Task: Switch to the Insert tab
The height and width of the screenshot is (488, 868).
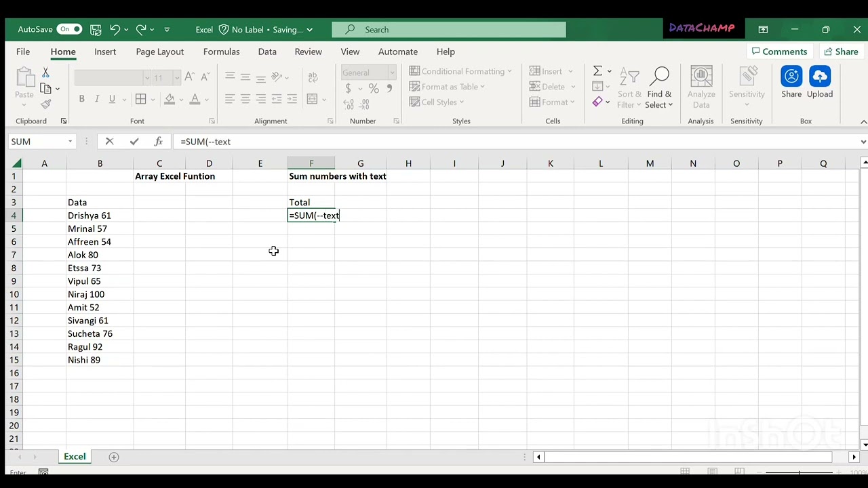Action: point(105,52)
